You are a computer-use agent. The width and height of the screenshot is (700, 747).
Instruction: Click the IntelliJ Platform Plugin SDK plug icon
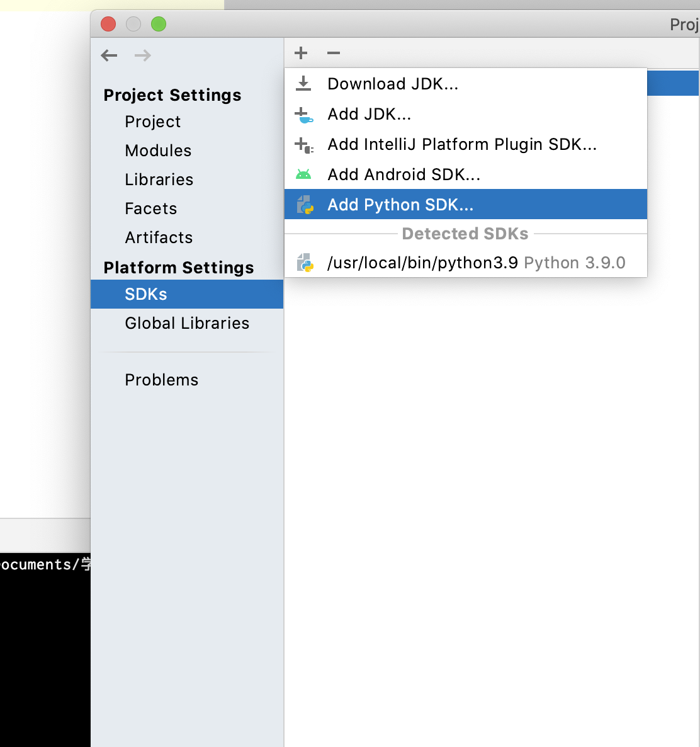tap(303, 145)
